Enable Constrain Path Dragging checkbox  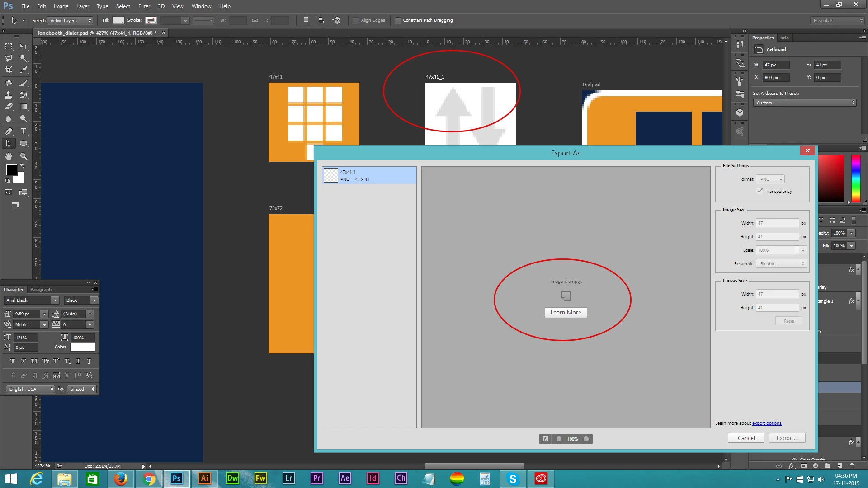click(x=398, y=20)
